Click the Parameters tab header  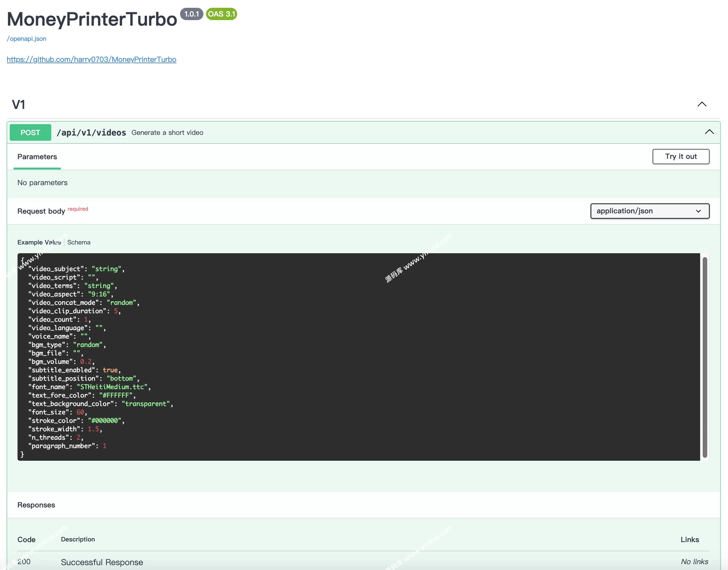click(x=37, y=157)
